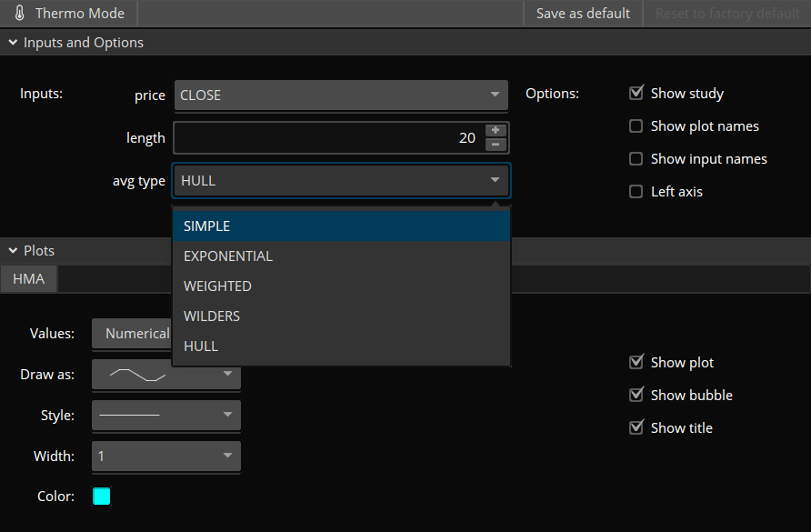Image resolution: width=811 pixels, height=532 pixels.
Task: Click the Thermo Mode thermometer icon
Action: point(20,13)
